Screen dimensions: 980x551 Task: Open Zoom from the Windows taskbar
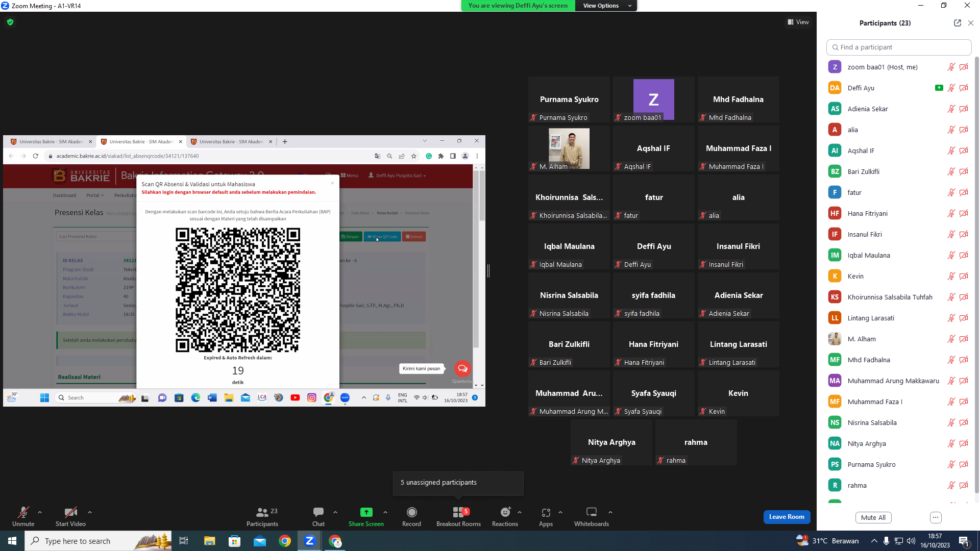(x=309, y=541)
